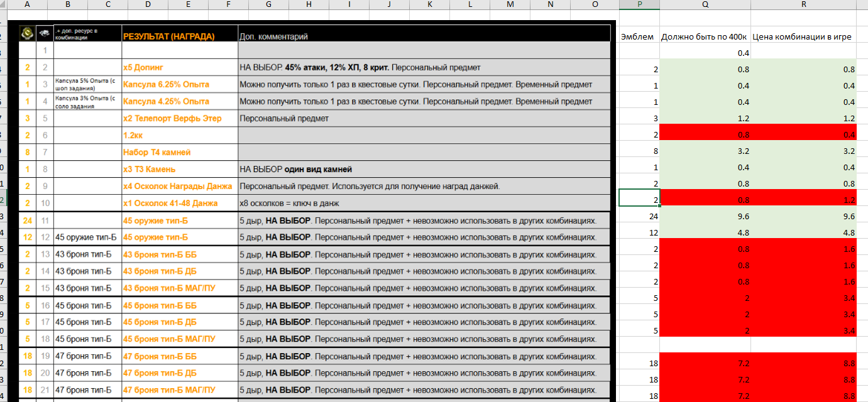Click the select-all corner triangle
868x402 pixels.
pos(6,5)
